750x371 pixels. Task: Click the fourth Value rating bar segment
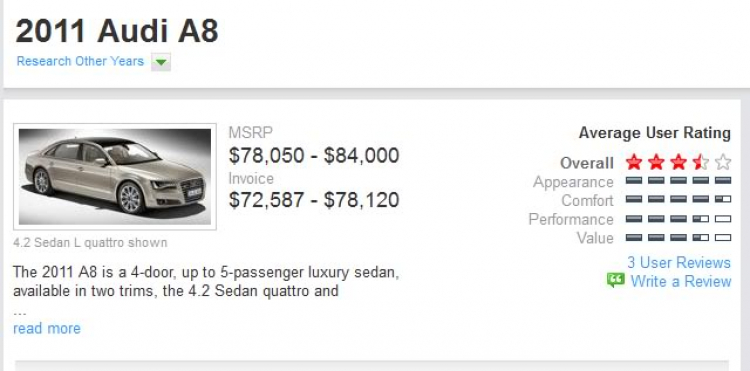click(701, 238)
